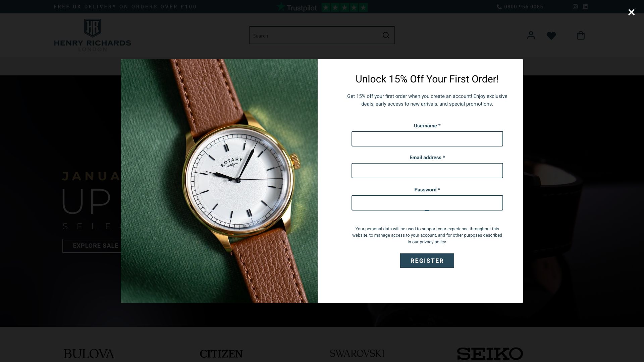Click the Register button
The image size is (644, 362).
pos(427,260)
